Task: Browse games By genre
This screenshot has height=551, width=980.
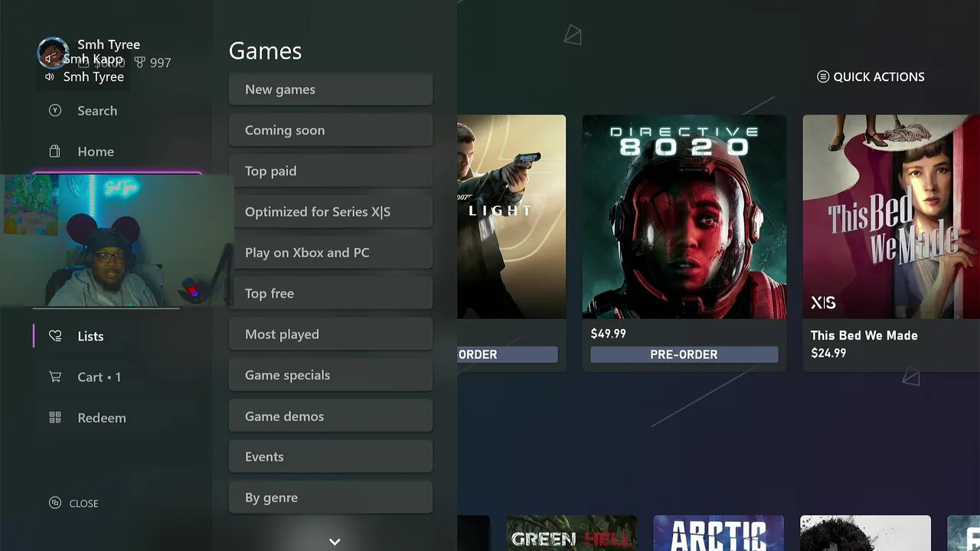Action: click(331, 497)
